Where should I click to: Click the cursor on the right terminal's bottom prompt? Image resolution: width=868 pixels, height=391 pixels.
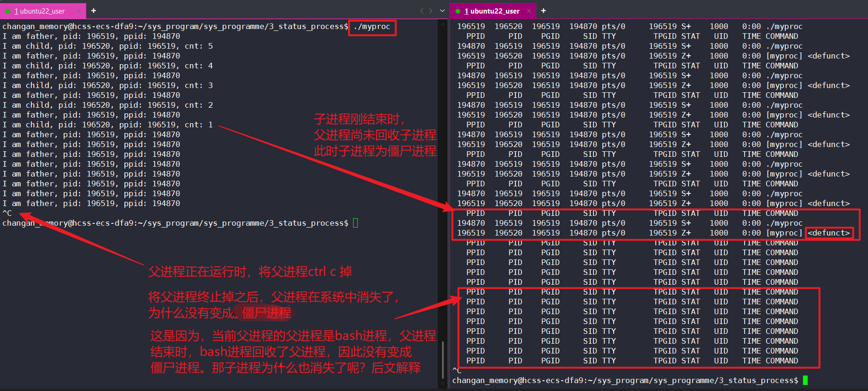(x=805, y=380)
